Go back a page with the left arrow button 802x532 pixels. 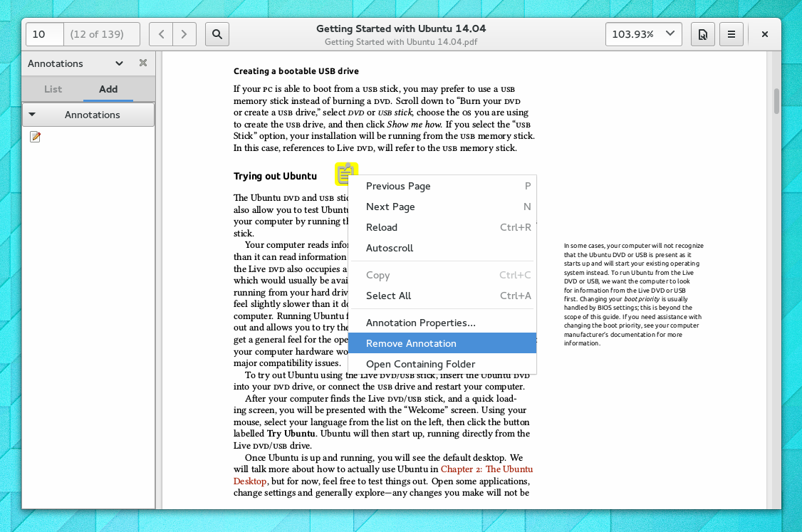[161, 33]
